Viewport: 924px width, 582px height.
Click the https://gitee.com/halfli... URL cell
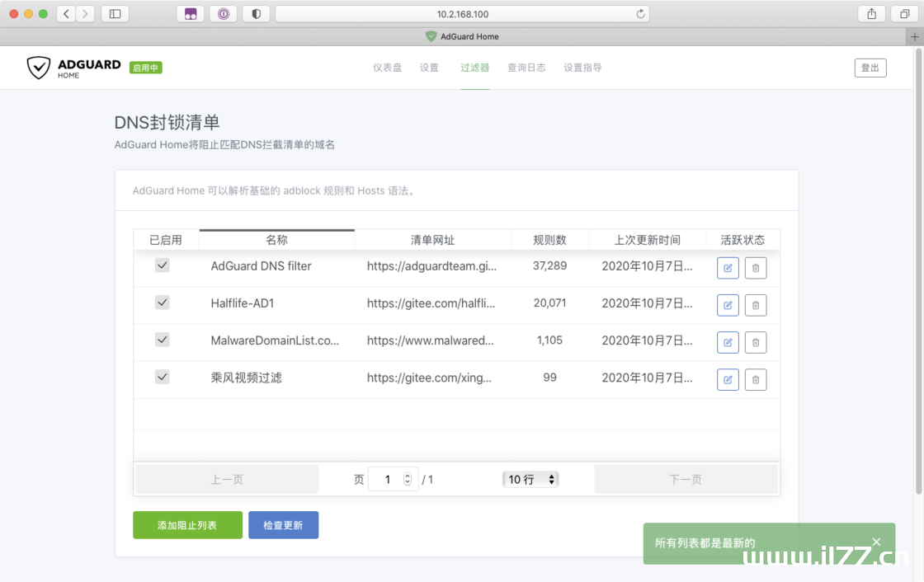point(431,303)
